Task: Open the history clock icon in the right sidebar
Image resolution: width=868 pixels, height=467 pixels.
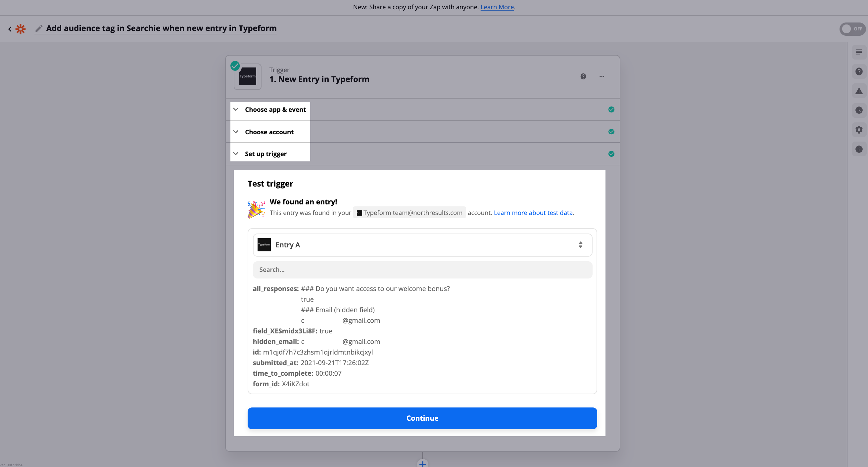Action: coord(859,110)
